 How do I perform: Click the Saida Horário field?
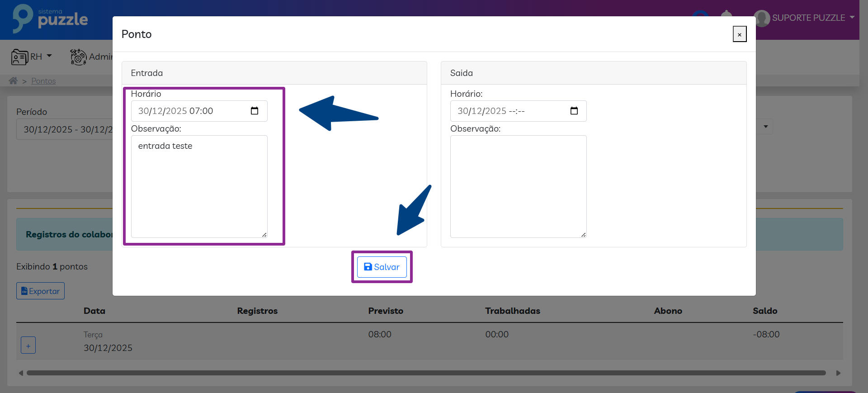point(509,111)
